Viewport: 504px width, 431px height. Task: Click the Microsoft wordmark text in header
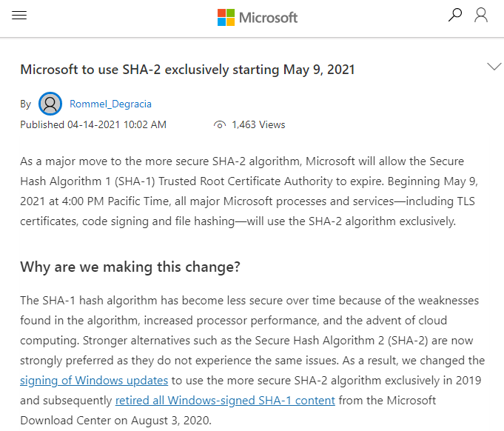click(268, 17)
